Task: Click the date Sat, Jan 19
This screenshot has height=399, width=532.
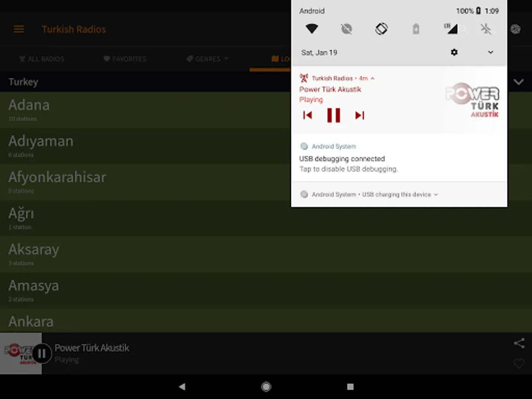Action: (x=319, y=52)
